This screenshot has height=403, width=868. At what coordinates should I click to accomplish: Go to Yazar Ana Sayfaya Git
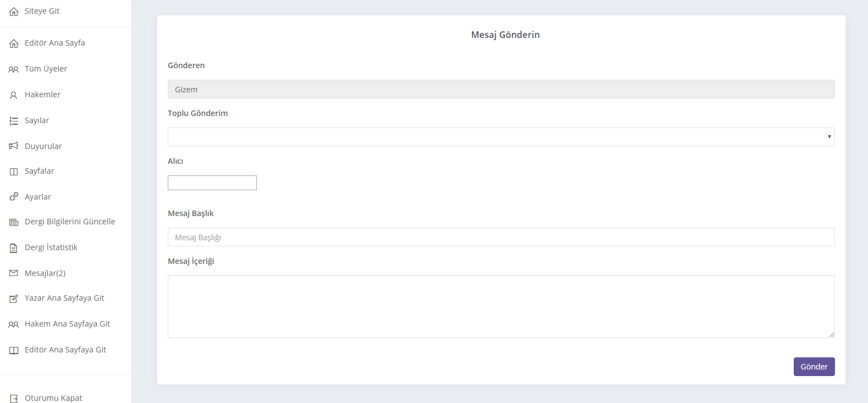pyautogui.click(x=64, y=298)
